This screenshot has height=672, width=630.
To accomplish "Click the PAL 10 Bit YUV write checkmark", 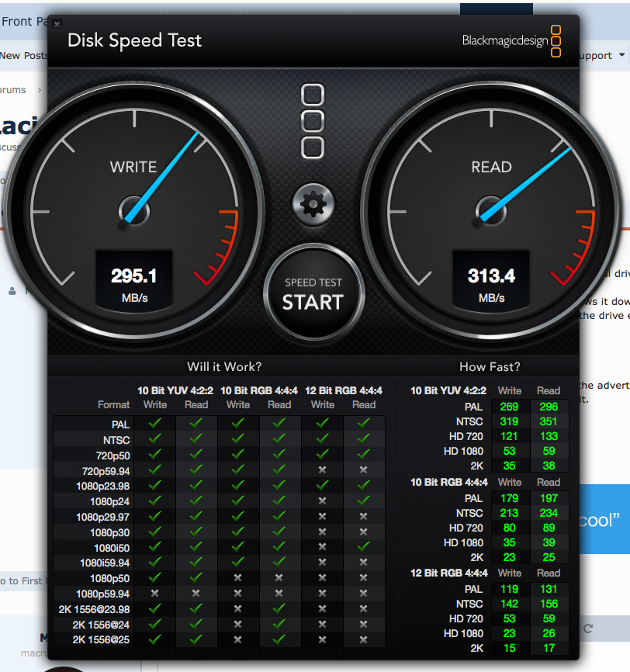I will click(x=154, y=424).
